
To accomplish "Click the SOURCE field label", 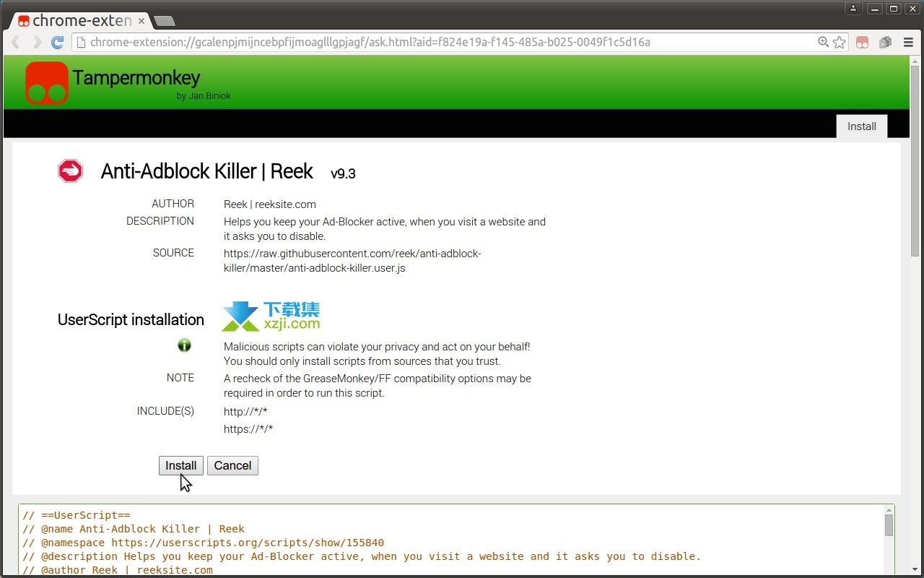I will pyautogui.click(x=173, y=253).
